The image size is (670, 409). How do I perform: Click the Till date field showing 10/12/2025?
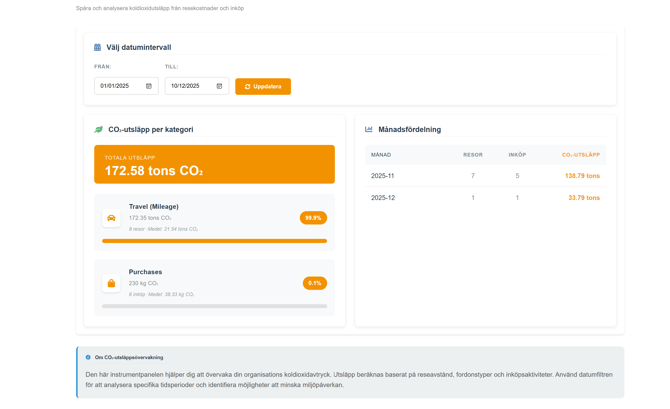click(x=190, y=86)
